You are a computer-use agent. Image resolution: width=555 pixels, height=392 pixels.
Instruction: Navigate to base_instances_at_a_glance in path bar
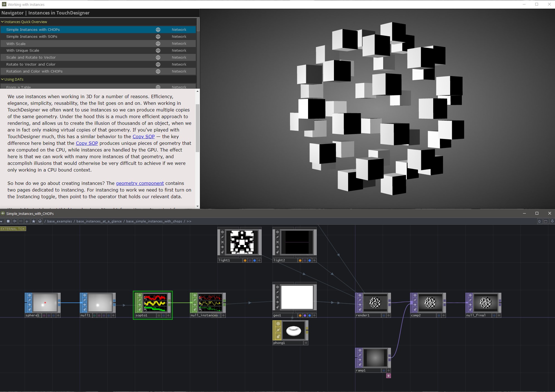(99, 221)
